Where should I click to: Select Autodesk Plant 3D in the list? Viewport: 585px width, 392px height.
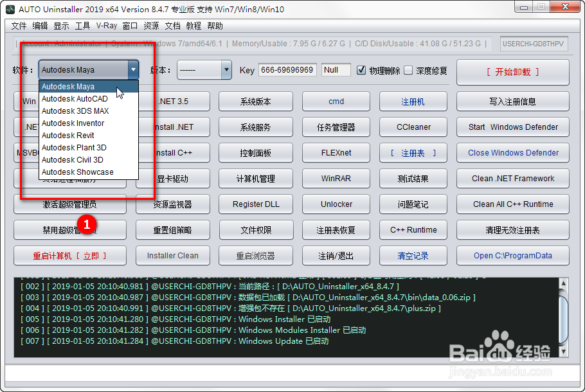tap(89, 148)
